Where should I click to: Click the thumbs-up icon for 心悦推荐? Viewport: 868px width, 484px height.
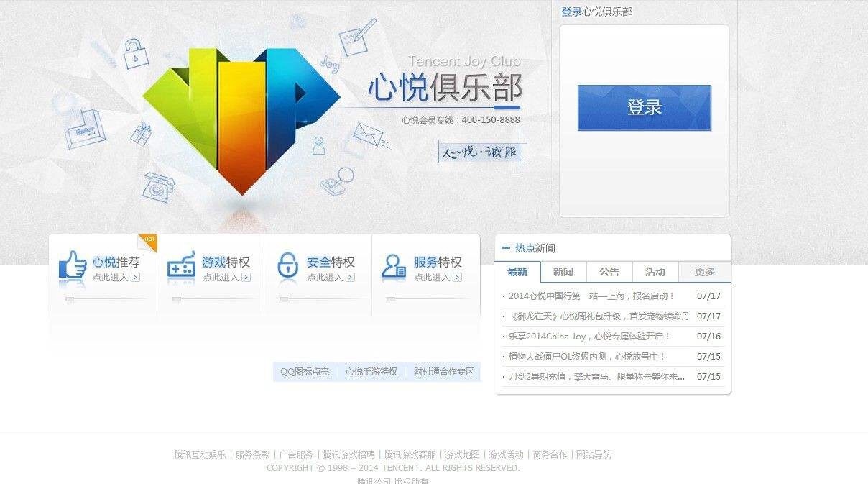72,265
